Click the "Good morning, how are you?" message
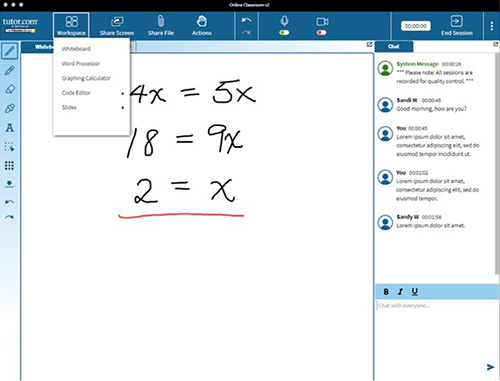Viewport: 500px width, 381px height. point(431,109)
